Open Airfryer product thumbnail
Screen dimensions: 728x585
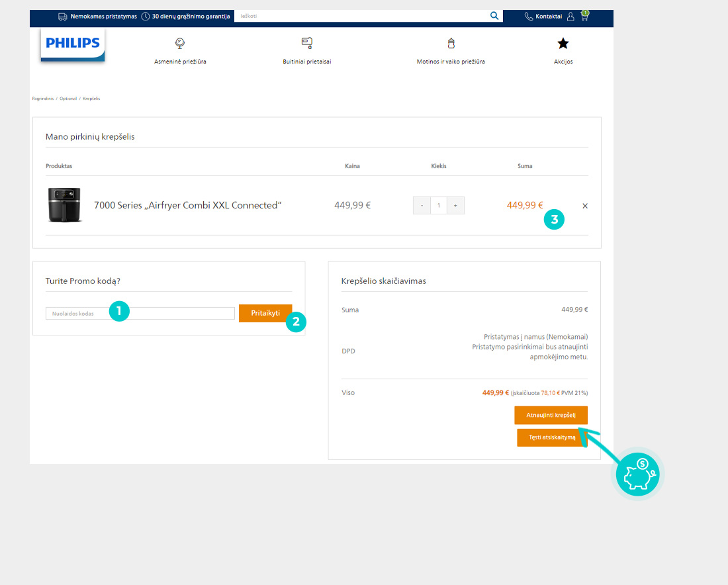(x=65, y=204)
